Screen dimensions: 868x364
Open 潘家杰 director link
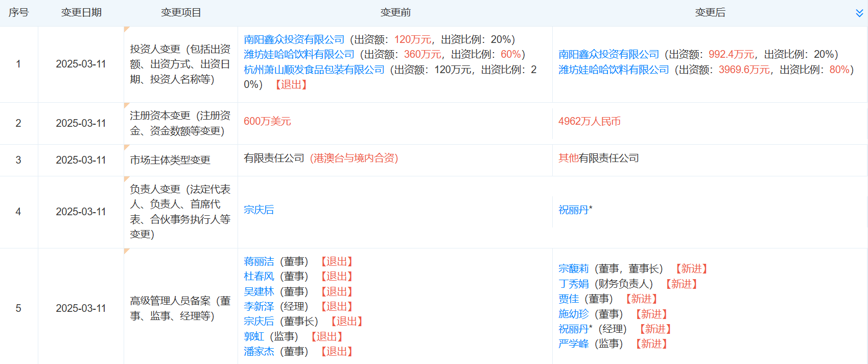click(259, 351)
